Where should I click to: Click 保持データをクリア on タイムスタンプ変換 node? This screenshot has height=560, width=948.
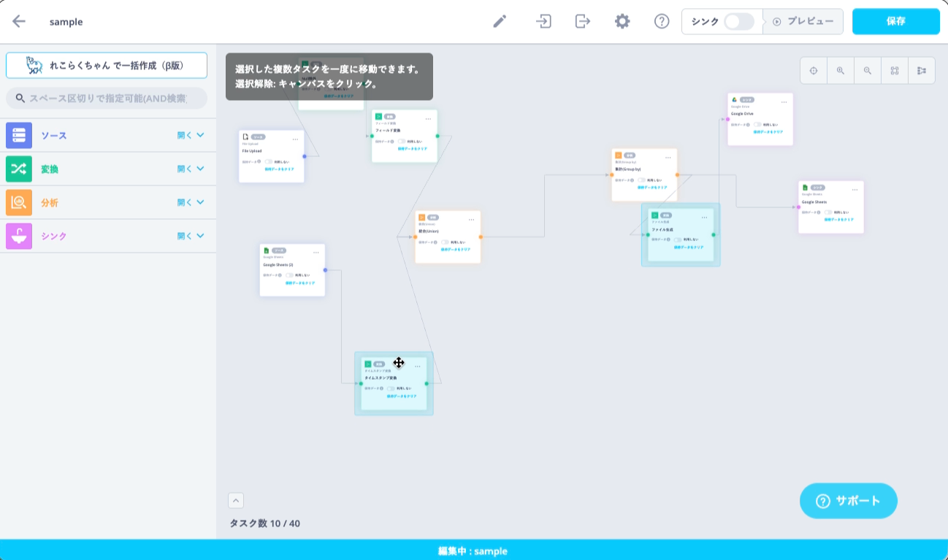[x=402, y=396]
